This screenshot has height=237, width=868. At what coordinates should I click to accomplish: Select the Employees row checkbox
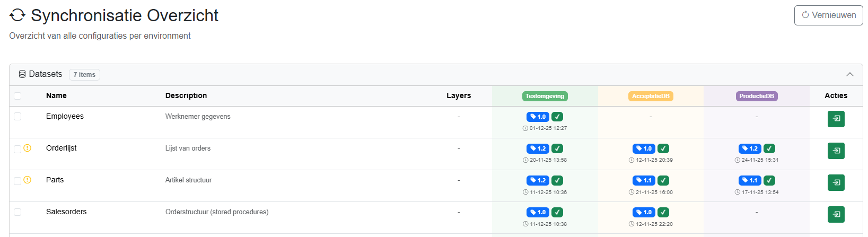pyautogui.click(x=17, y=117)
